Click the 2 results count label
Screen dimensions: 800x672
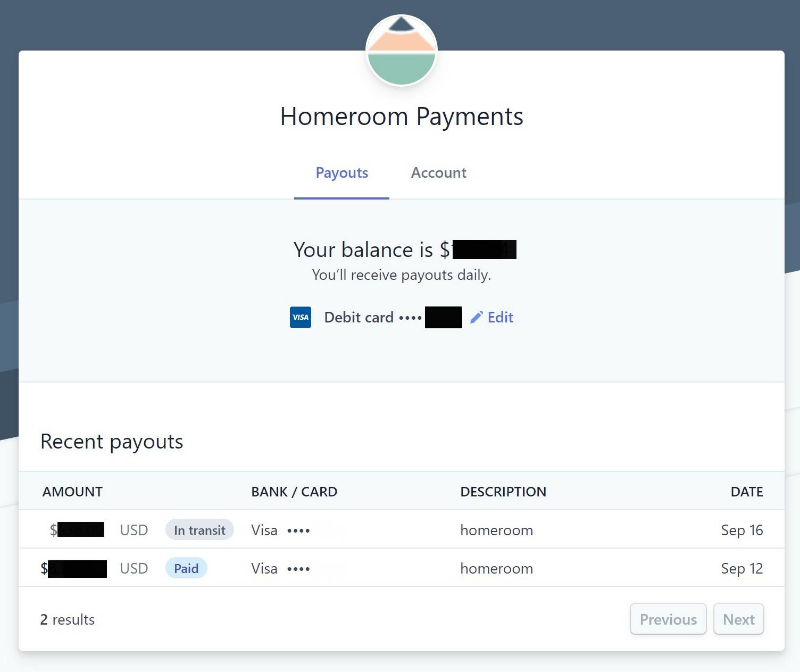pyautogui.click(x=67, y=619)
